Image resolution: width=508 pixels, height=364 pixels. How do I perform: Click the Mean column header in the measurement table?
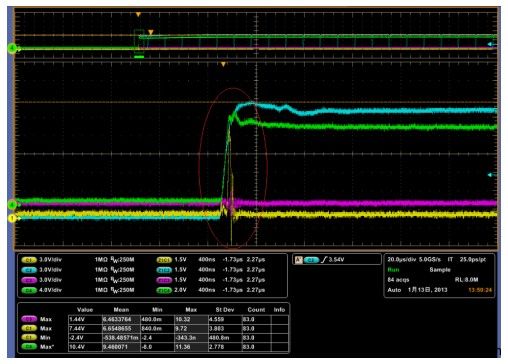click(121, 310)
